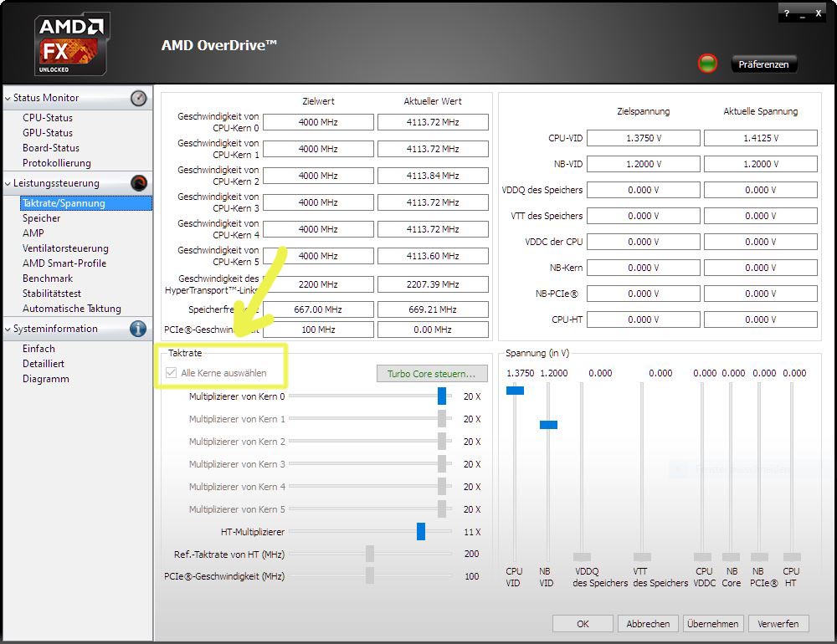The height and width of the screenshot is (644, 837).
Task: Open Einfach system information
Action: (39, 349)
